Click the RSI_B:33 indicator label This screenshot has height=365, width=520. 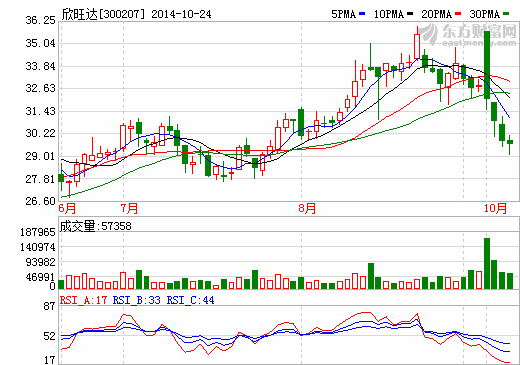(137, 300)
